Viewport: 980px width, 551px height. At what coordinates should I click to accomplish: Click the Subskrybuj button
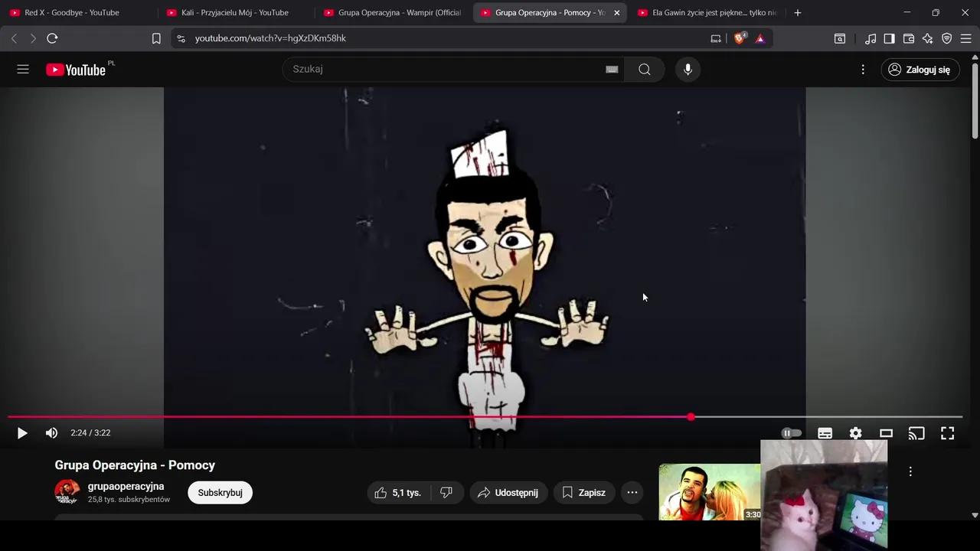pyautogui.click(x=220, y=493)
